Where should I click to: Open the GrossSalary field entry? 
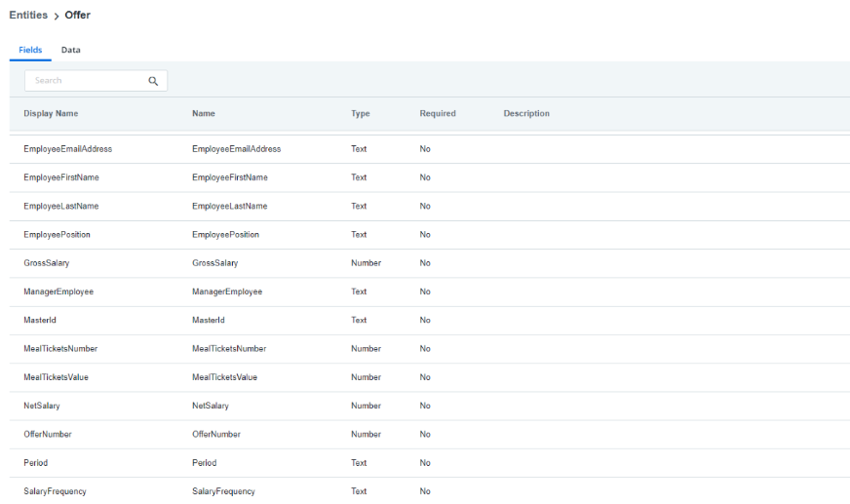[x=429, y=263]
